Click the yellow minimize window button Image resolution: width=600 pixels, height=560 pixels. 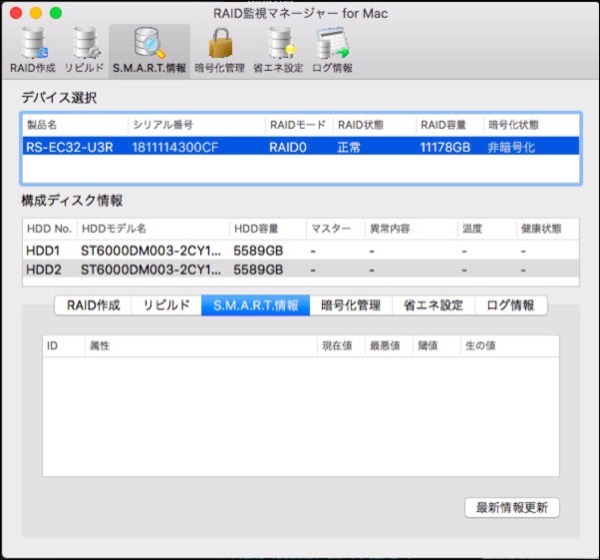35,13
